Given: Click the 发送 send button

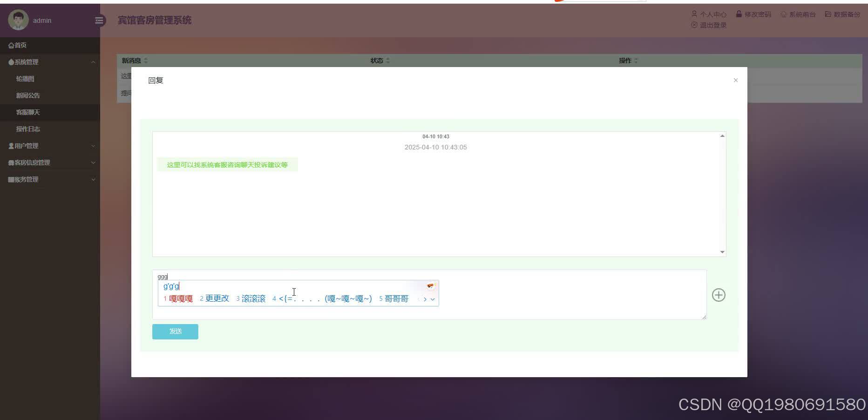Looking at the screenshot, I should pos(175,332).
